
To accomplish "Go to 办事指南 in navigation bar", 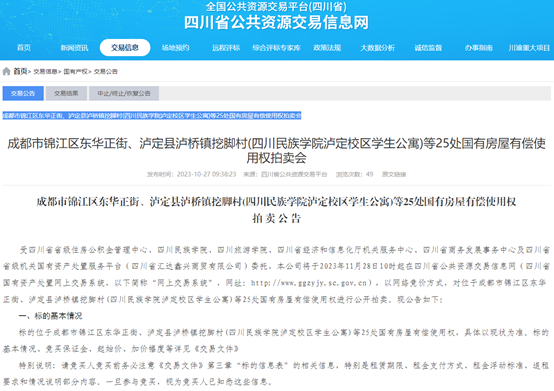I will coord(479,48).
